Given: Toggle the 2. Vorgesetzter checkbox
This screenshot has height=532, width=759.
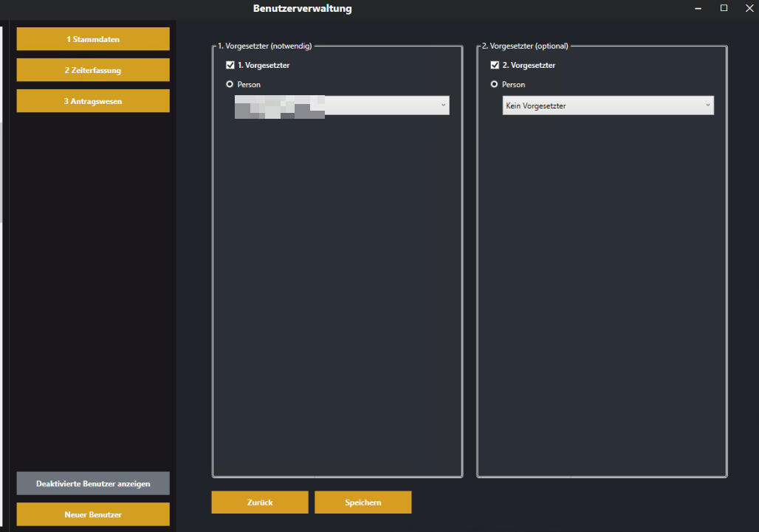Looking at the screenshot, I should [x=495, y=66].
